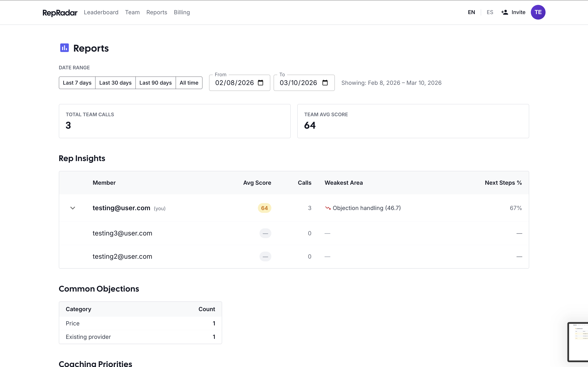Collapse the testing3@user.com row

tap(72, 233)
